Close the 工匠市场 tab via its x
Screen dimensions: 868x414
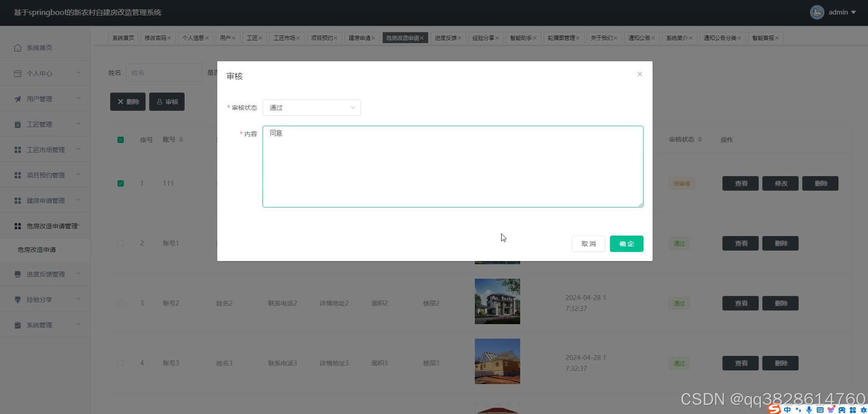tap(298, 38)
